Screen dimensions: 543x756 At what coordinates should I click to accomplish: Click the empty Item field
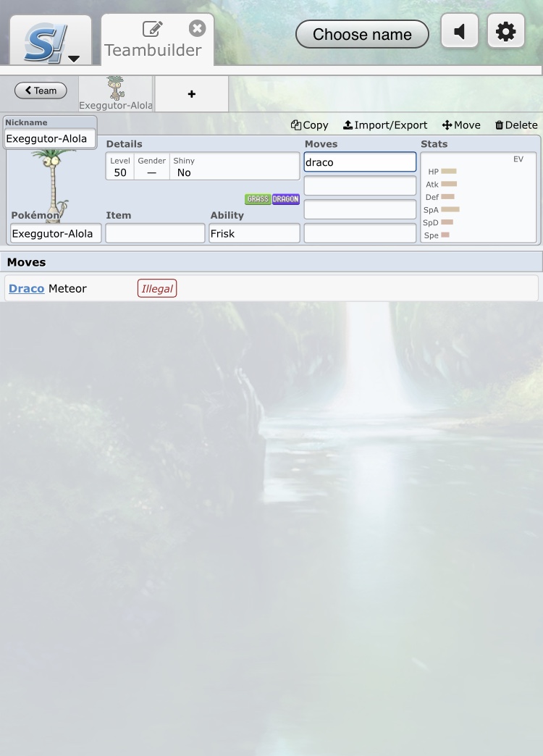[x=155, y=233]
